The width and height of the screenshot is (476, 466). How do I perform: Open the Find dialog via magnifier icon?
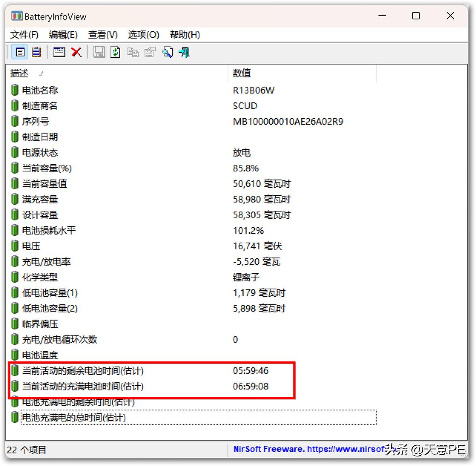tap(167, 52)
